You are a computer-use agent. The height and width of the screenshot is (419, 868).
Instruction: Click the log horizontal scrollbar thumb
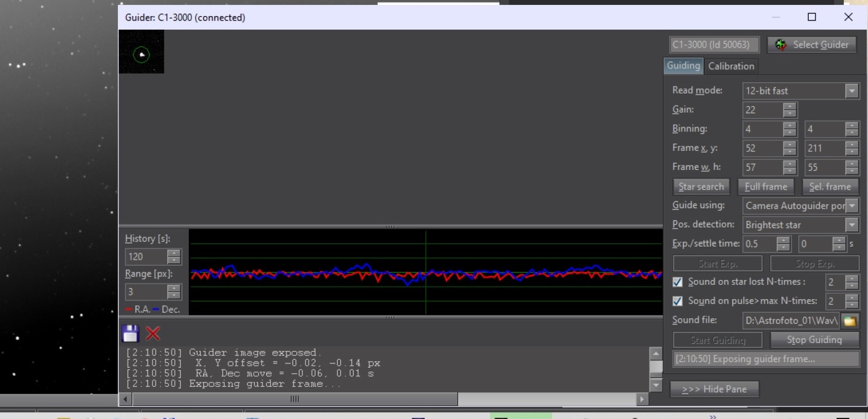(x=294, y=399)
